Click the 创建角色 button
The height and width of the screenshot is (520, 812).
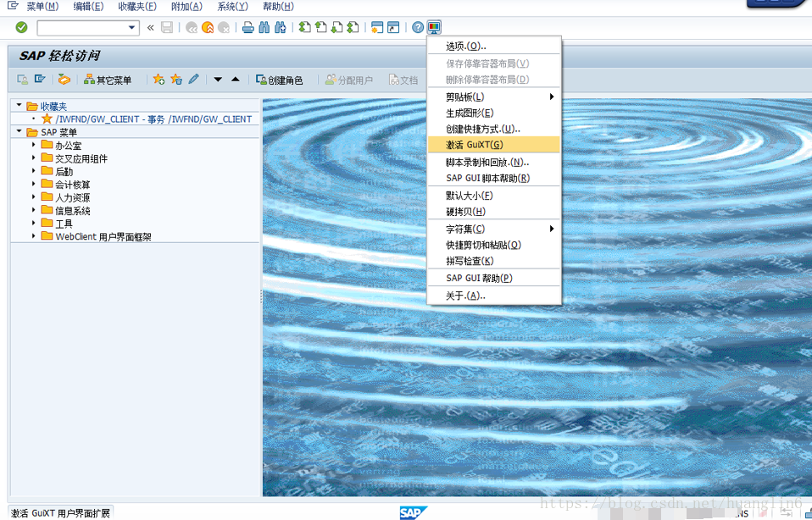[x=279, y=80]
